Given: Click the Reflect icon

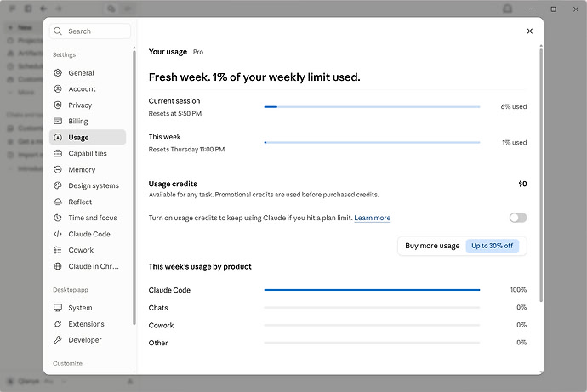Looking at the screenshot, I should coord(58,202).
